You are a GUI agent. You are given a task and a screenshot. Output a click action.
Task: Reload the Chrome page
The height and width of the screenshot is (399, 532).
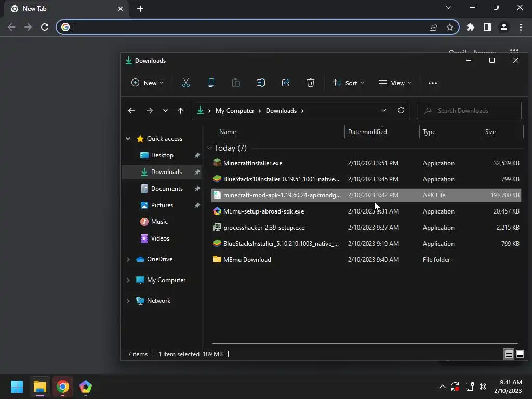click(45, 27)
